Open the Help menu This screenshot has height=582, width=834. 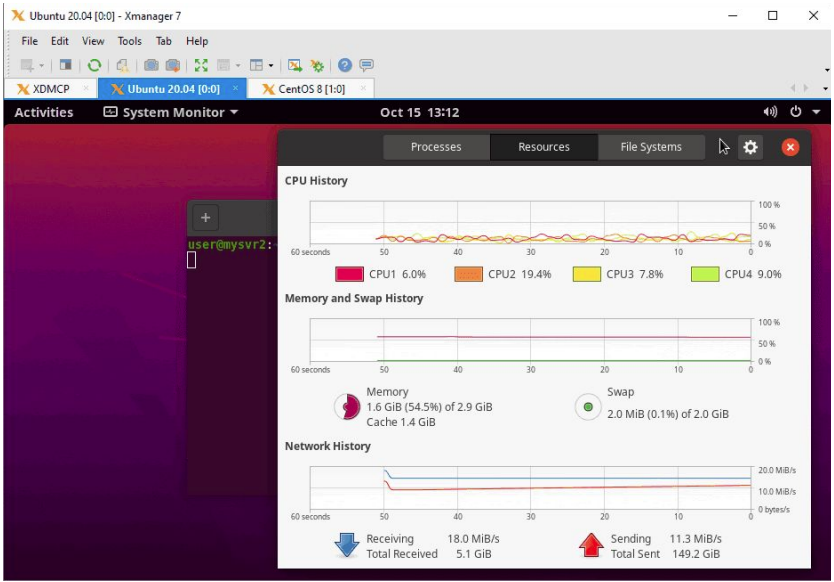pyautogui.click(x=197, y=41)
